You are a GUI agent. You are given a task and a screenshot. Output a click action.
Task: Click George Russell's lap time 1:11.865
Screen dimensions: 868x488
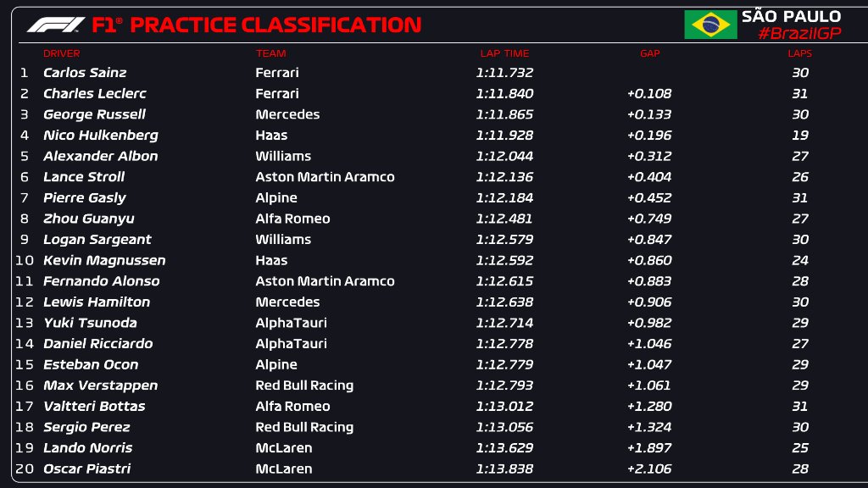point(504,114)
